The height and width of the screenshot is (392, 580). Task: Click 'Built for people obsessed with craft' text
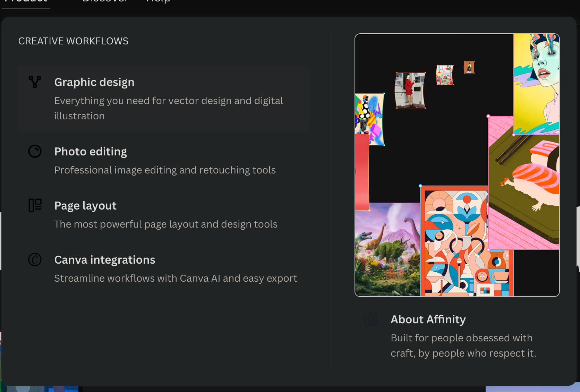click(x=463, y=345)
